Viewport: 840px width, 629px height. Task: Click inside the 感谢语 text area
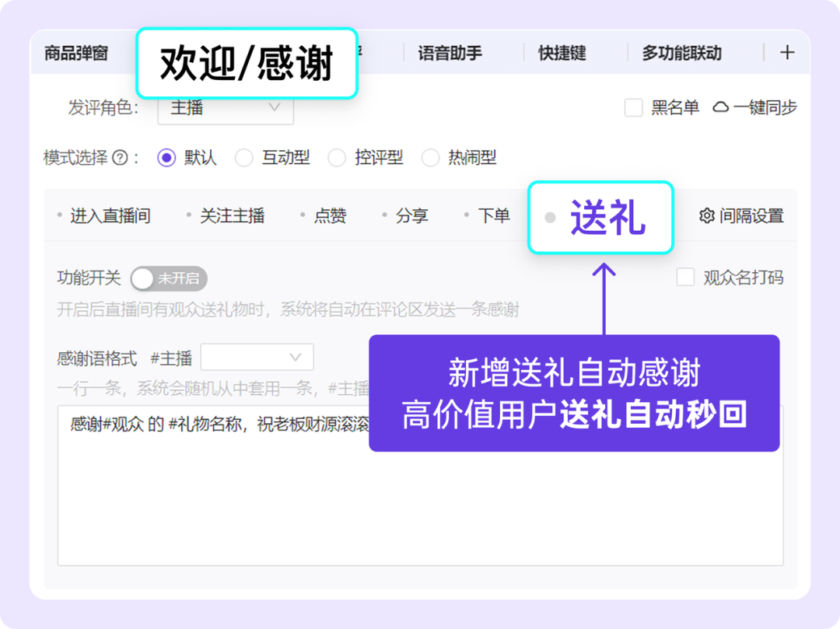(x=233, y=498)
